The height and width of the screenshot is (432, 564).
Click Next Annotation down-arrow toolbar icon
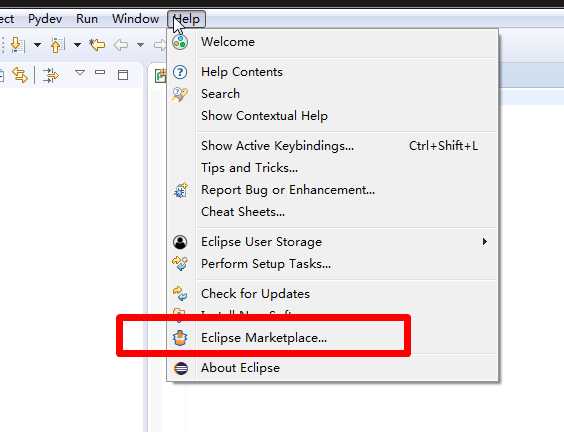17,45
